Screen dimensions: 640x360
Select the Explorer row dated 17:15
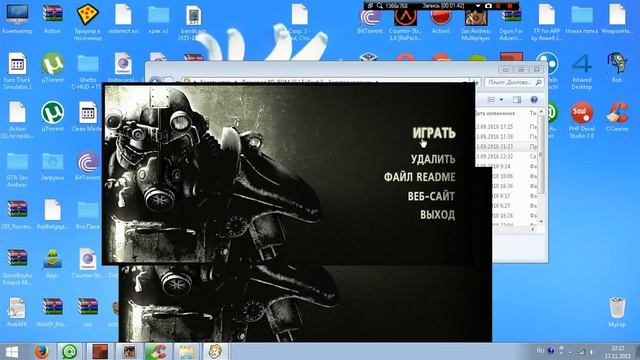coord(506,127)
